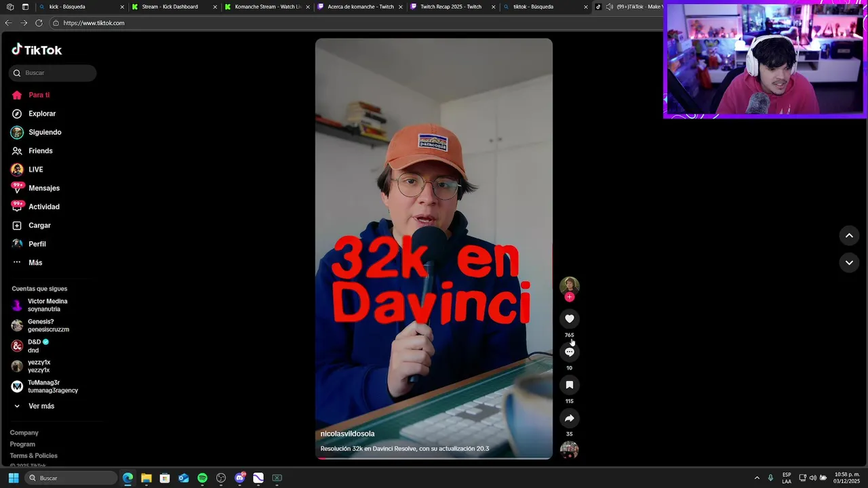Image resolution: width=868 pixels, height=488 pixels.
Task: Show hidden tray icons chevron
Action: coord(757,478)
